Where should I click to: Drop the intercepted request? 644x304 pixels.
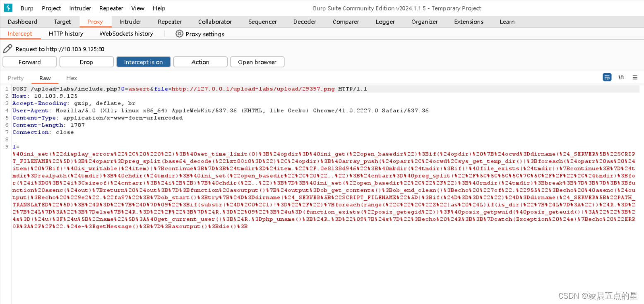87,62
